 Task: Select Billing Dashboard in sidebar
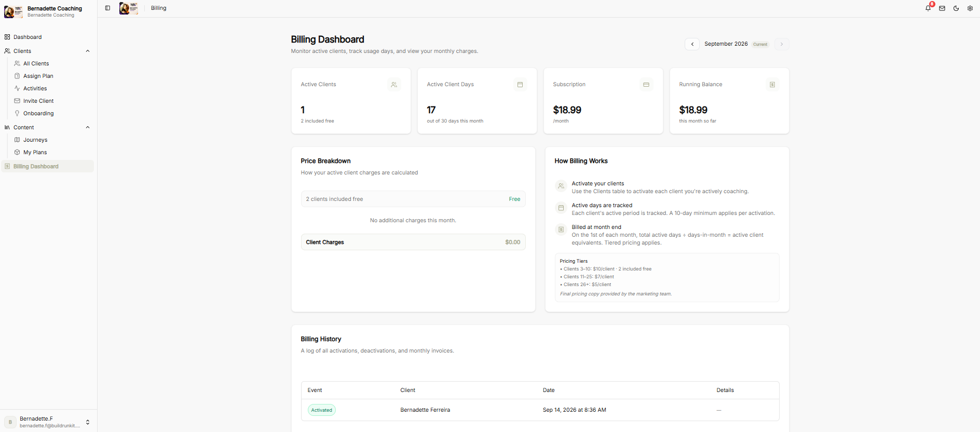click(x=48, y=166)
